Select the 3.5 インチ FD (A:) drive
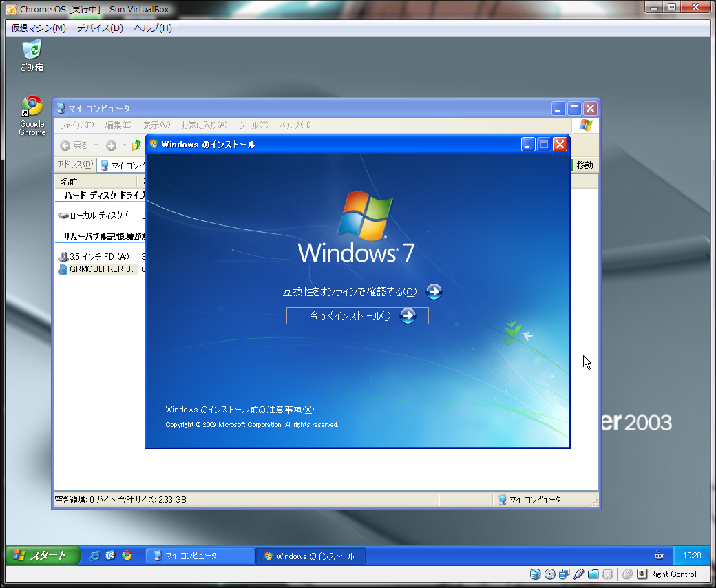Image resolution: width=716 pixels, height=588 pixels. pyautogui.click(x=94, y=257)
